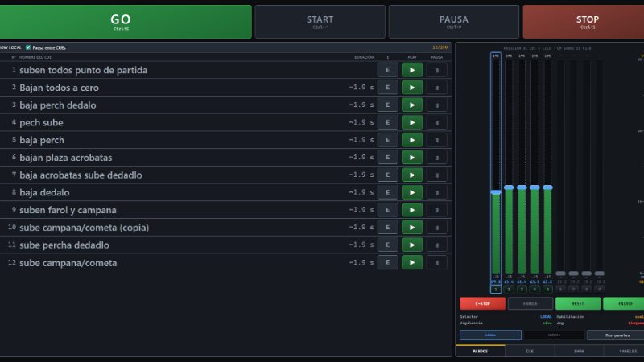The image size is (644, 362).
Task: Toggle the Pausa entre CUEs checkbox
Action: tap(28, 47)
